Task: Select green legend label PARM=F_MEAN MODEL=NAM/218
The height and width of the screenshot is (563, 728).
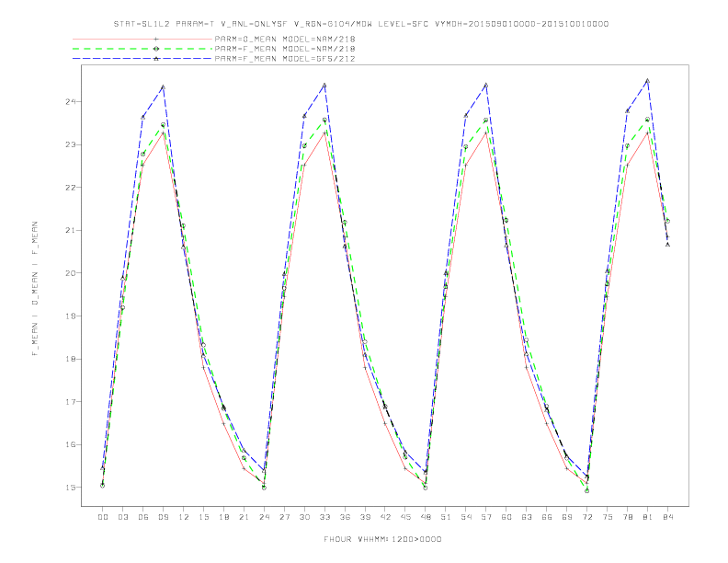Action: pyautogui.click(x=285, y=49)
